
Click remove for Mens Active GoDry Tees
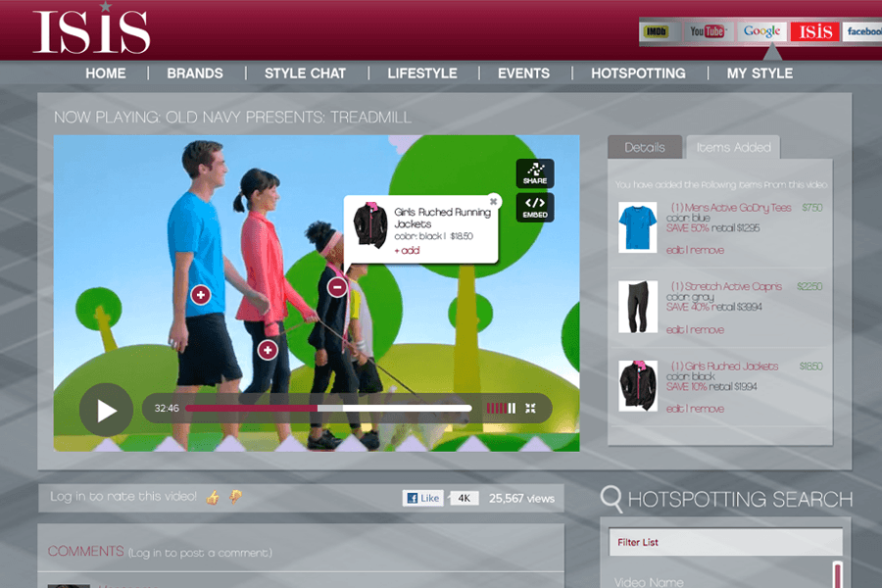[707, 251]
